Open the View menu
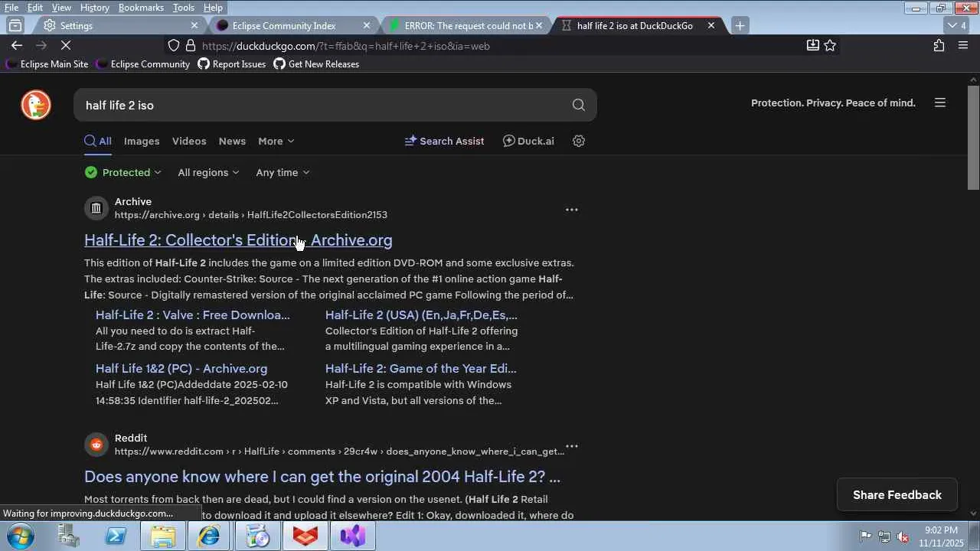 click(61, 8)
